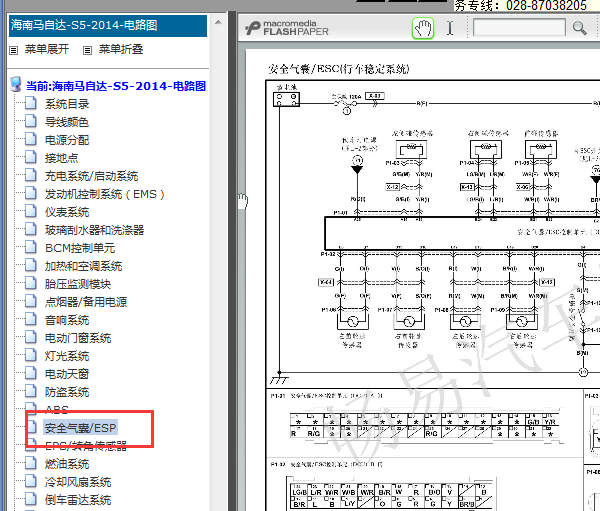Image resolution: width=600 pixels, height=511 pixels.
Task: Click the icon beside 菜单折叠
Action: tap(88, 50)
